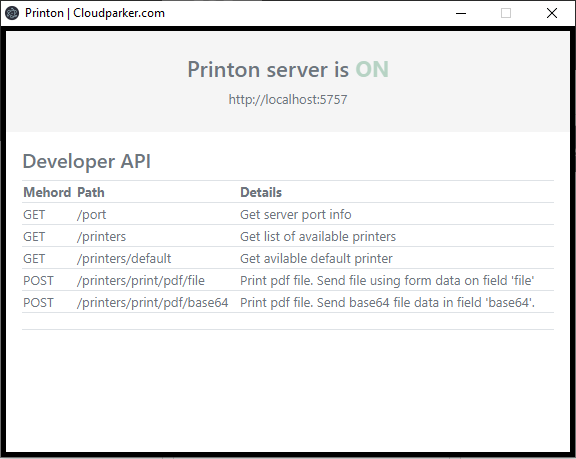Select the /printers path cell

pyautogui.click(x=101, y=236)
